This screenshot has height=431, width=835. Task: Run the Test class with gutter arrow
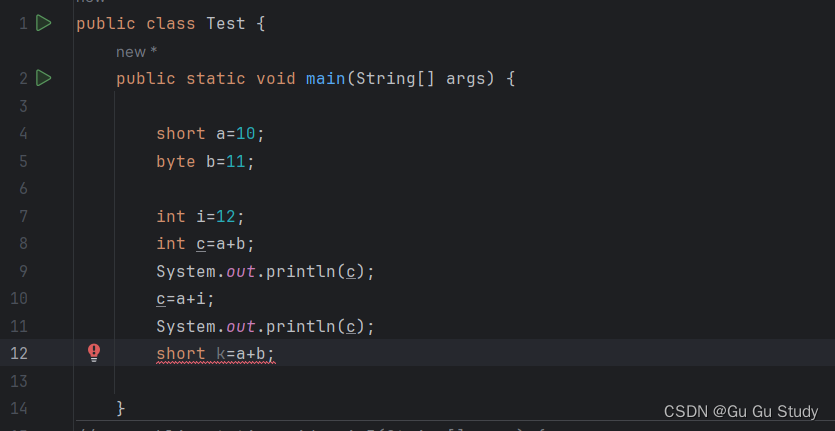point(44,23)
